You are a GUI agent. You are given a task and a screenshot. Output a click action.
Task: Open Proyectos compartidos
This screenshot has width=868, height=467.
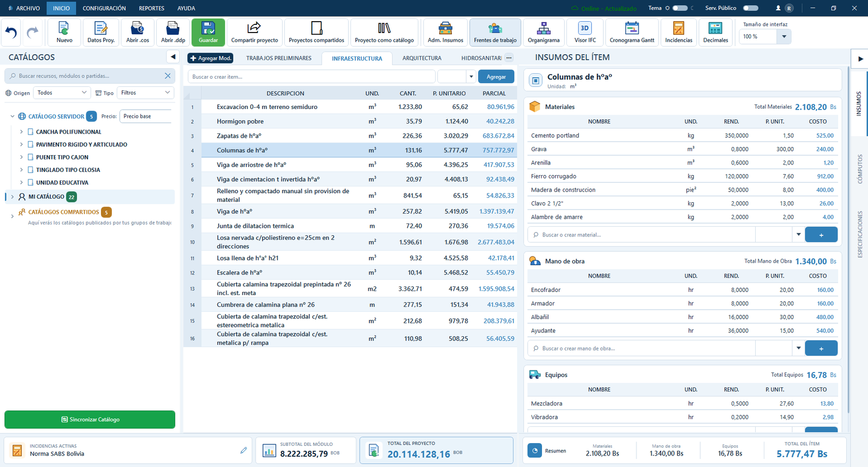316,33
